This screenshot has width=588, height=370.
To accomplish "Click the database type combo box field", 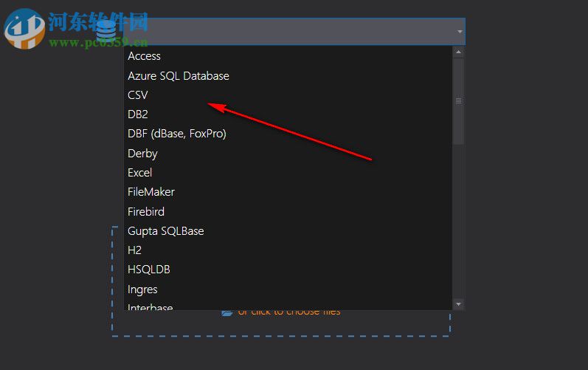I will (294, 32).
